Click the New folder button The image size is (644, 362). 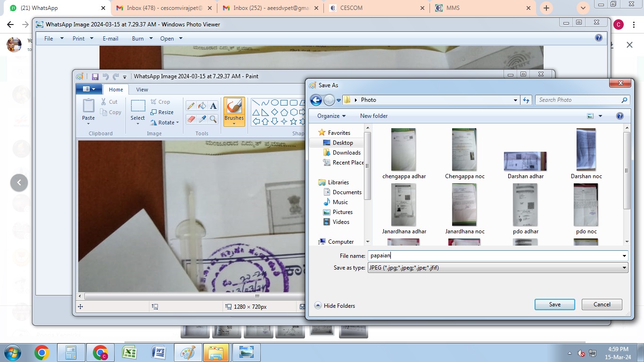coord(374,116)
